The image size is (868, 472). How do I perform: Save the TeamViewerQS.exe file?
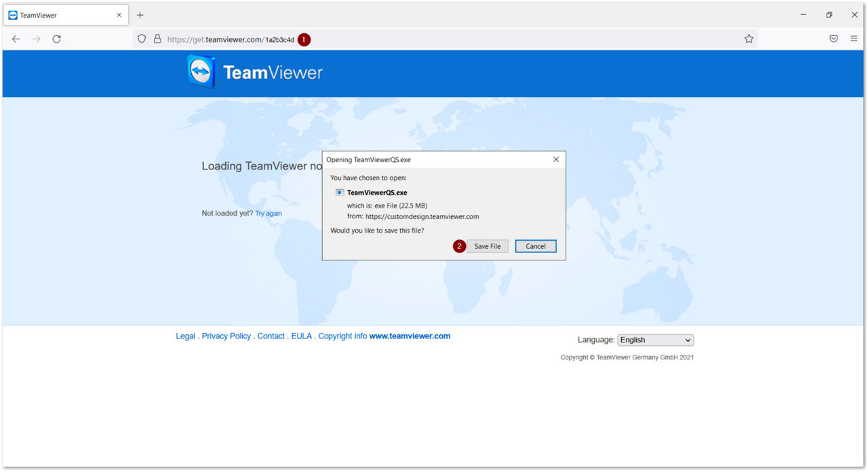(488, 246)
